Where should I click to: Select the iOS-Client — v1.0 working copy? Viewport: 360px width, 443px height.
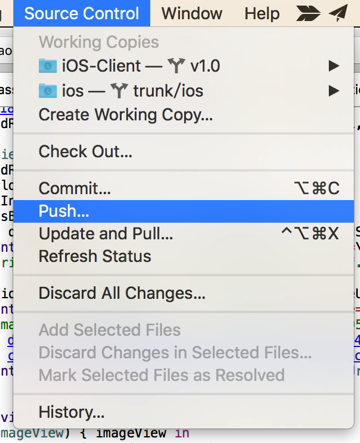click(x=184, y=66)
